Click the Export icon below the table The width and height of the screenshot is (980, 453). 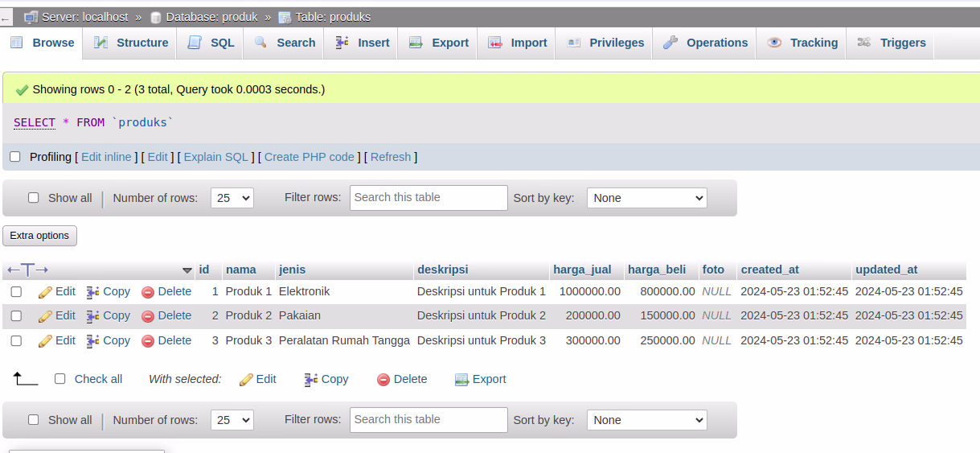click(x=461, y=380)
